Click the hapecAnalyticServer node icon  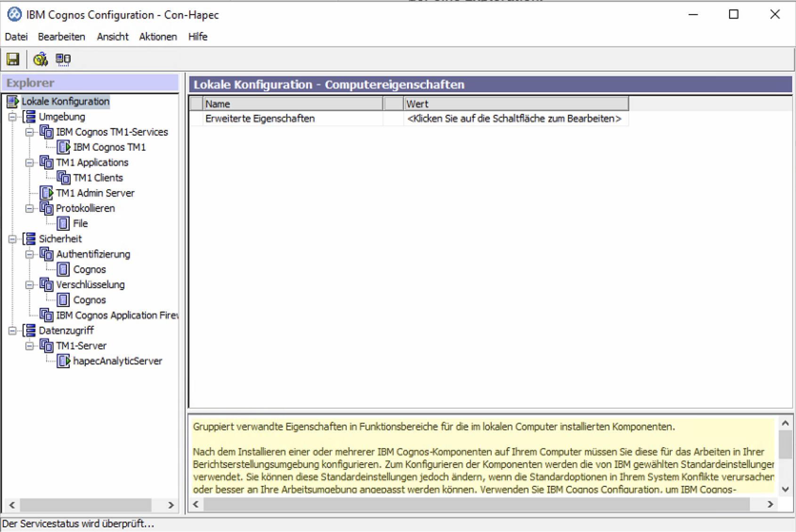(x=63, y=361)
